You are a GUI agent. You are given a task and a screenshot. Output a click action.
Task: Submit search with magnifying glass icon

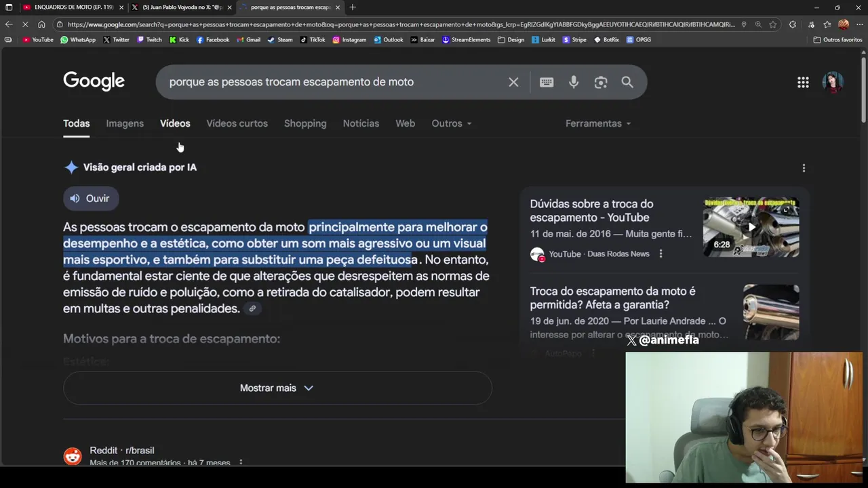coord(627,82)
